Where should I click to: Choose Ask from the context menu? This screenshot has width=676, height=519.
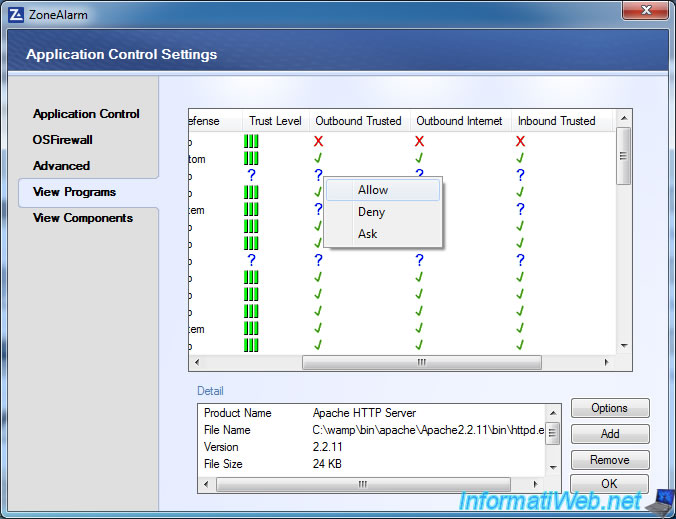point(383,234)
